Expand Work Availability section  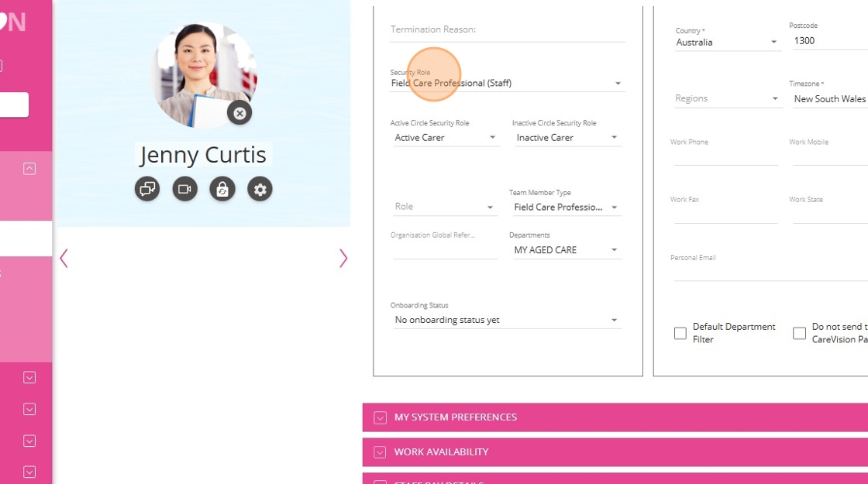point(615,452)
